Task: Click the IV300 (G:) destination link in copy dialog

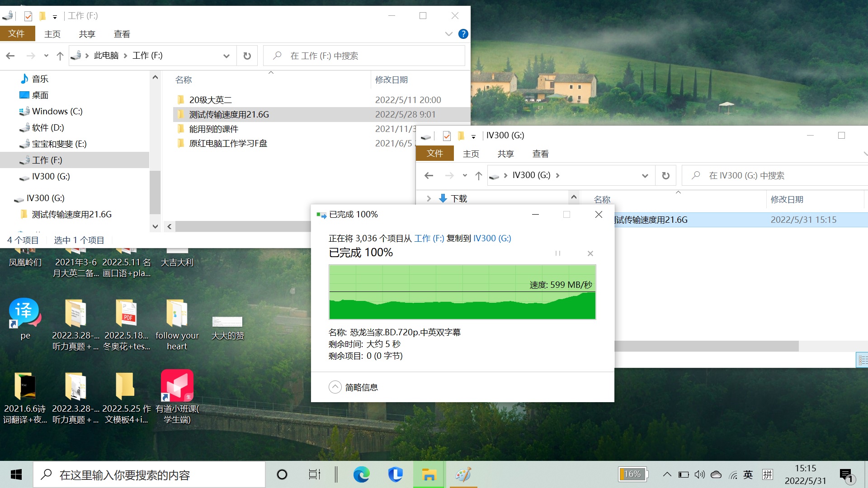Action: click(x=492, y=239)
